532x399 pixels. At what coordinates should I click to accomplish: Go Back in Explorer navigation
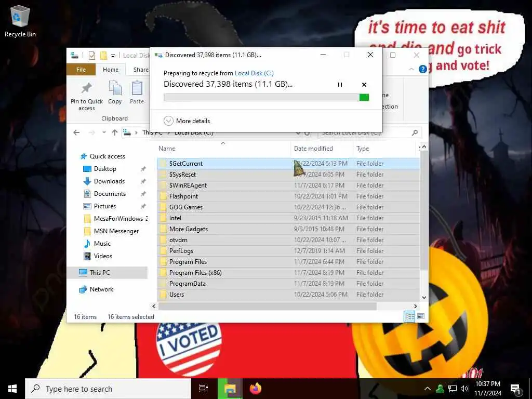pyautogui.click(x=76, y=132)
